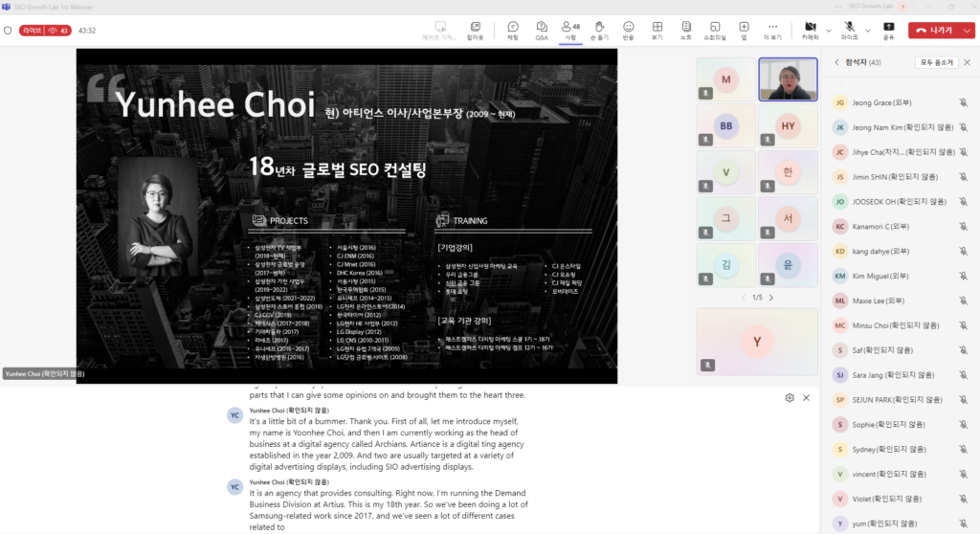Open the Reactions (반응) smiley menu
Image resolution: width=980 pixels, height=534 pixels.
click(x=628, y=30)
